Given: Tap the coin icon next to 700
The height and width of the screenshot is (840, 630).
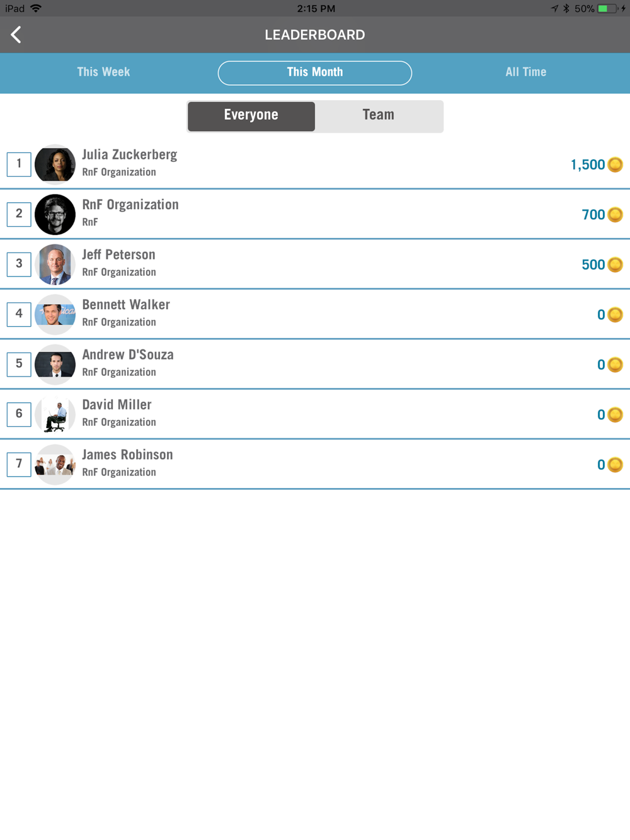Looking at the screenshot, I should pyautogui.click(x=616, y=215).
